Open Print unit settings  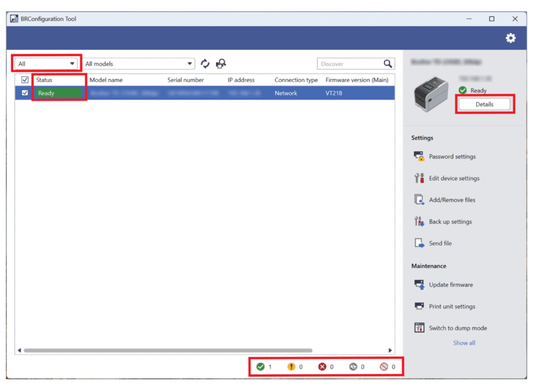point(452,307)
